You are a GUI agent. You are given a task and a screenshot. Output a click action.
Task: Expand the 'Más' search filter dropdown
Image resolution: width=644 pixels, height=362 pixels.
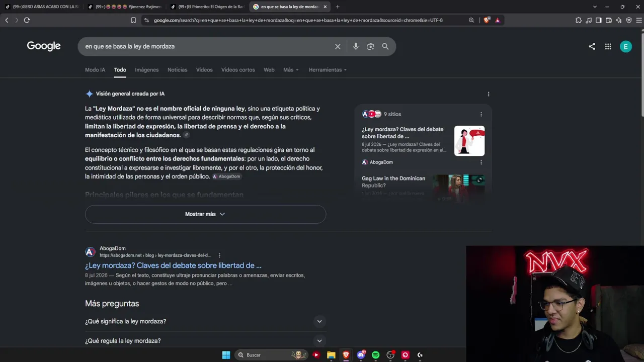click(291, 70)
